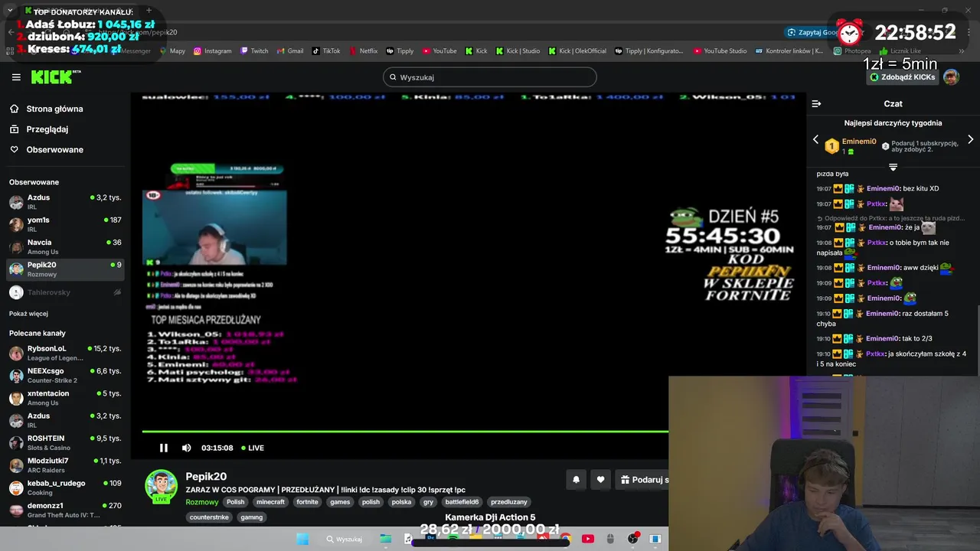This screenshot has width=980, height=551.
Task: Open NEEXcsgo recommended channel
Action: pyautogui.click(x=65, y=376)
